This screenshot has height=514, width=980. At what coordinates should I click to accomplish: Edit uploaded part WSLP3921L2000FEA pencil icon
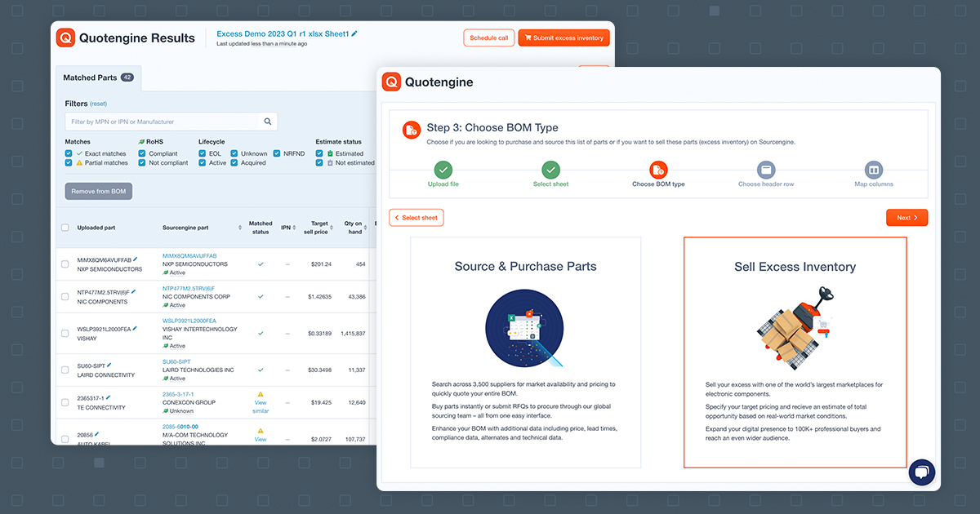pos(135,329)
